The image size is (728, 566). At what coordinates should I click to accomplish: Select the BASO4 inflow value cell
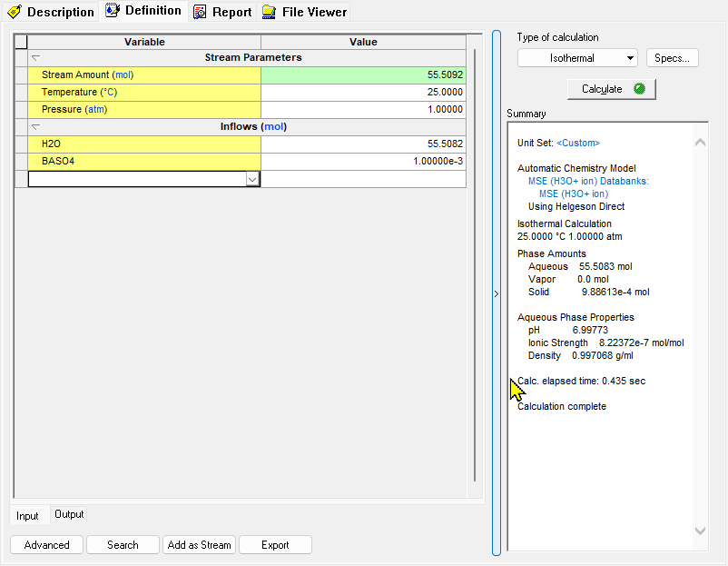(x=363, y=161)
